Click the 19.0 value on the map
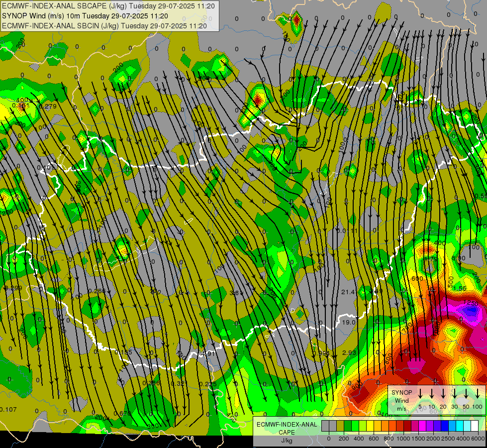 (x=349, y=322)
